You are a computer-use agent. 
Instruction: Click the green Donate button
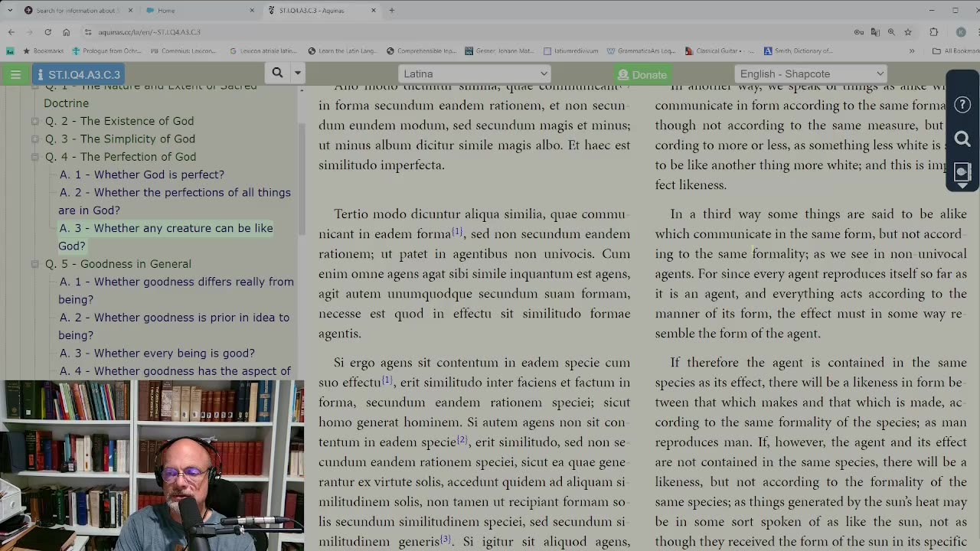[x=642, y=74]
